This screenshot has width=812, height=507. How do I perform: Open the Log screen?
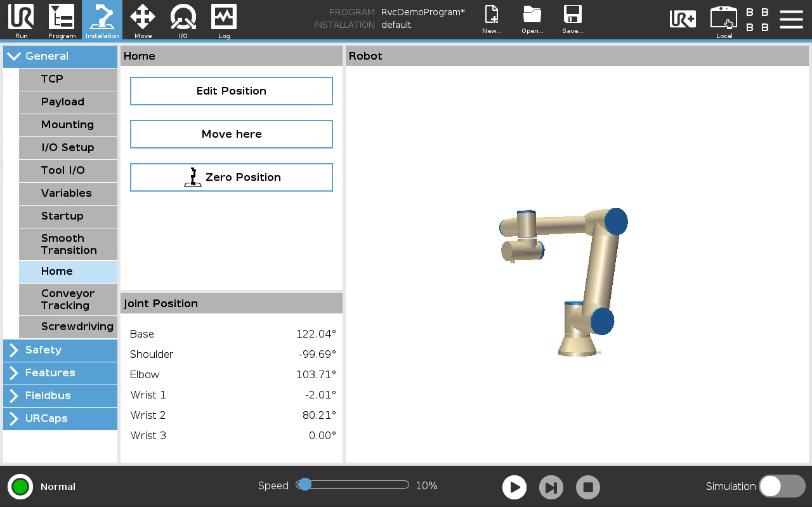224,20
